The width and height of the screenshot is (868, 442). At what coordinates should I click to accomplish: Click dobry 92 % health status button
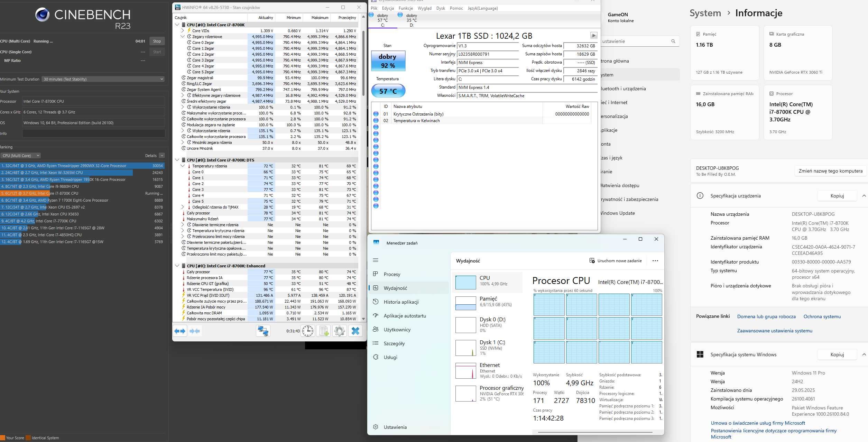388,61
